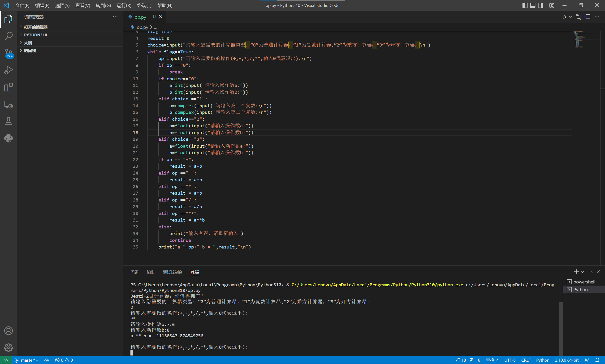Open the Search view in activity bar
The height and width of the screenshot is (364, 605).
pos(8,36)
